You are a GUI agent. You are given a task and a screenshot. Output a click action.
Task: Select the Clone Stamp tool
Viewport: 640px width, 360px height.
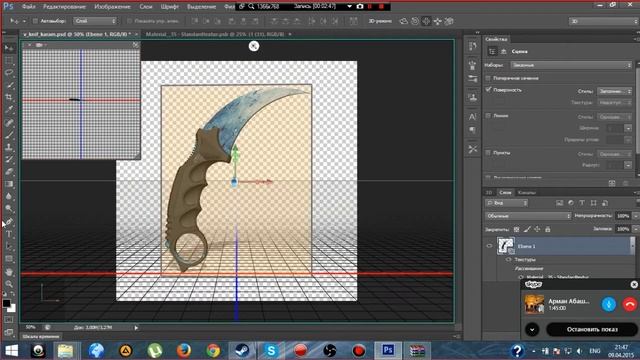point(9,147)
